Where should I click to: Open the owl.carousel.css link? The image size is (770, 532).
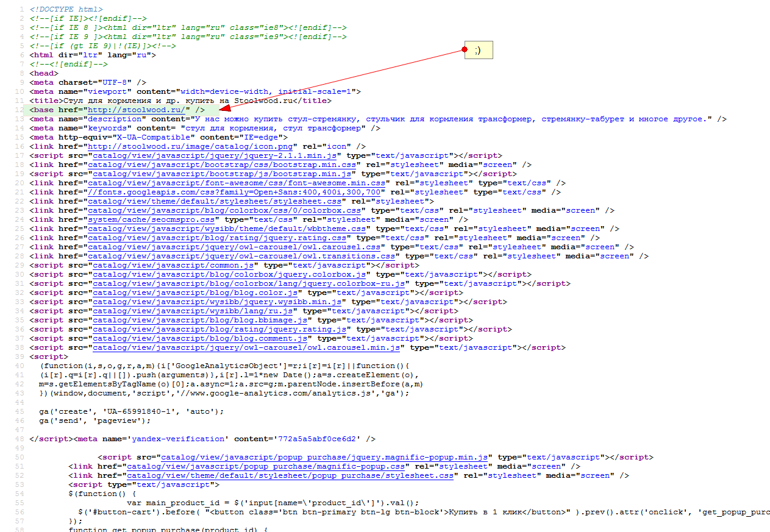[234, 247]
